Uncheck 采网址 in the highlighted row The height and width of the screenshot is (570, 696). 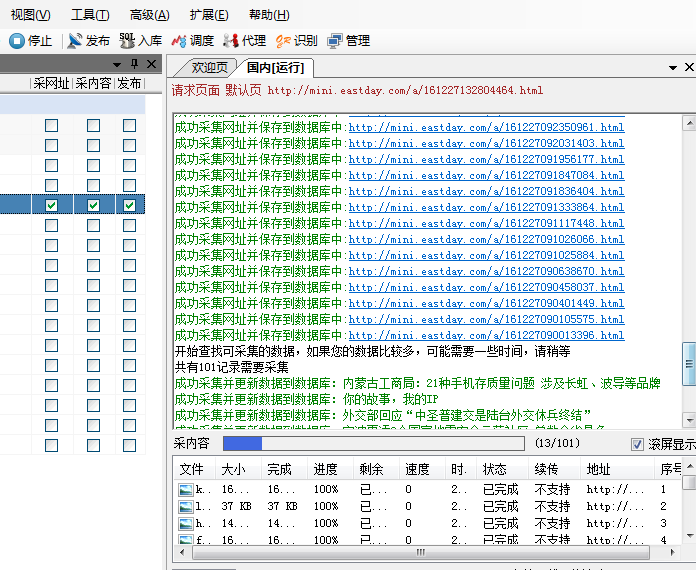click(x=51, y=205)
